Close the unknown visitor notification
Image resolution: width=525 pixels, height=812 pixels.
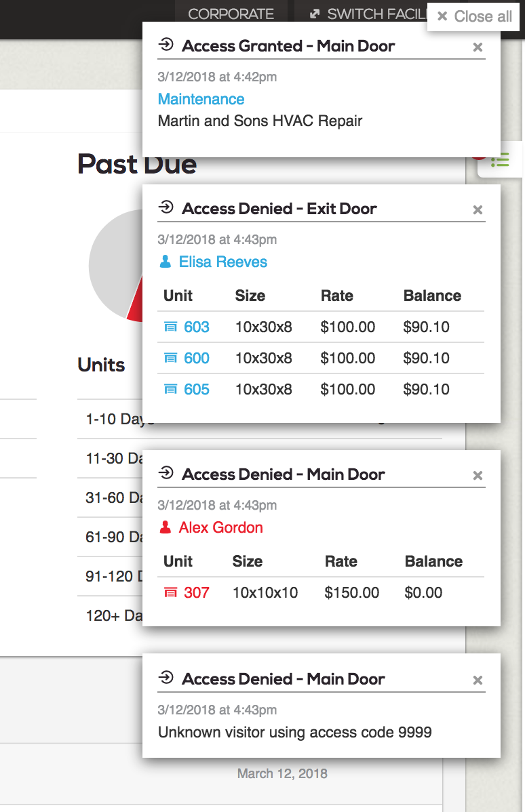pyautogui.click(x=478, y=681)
